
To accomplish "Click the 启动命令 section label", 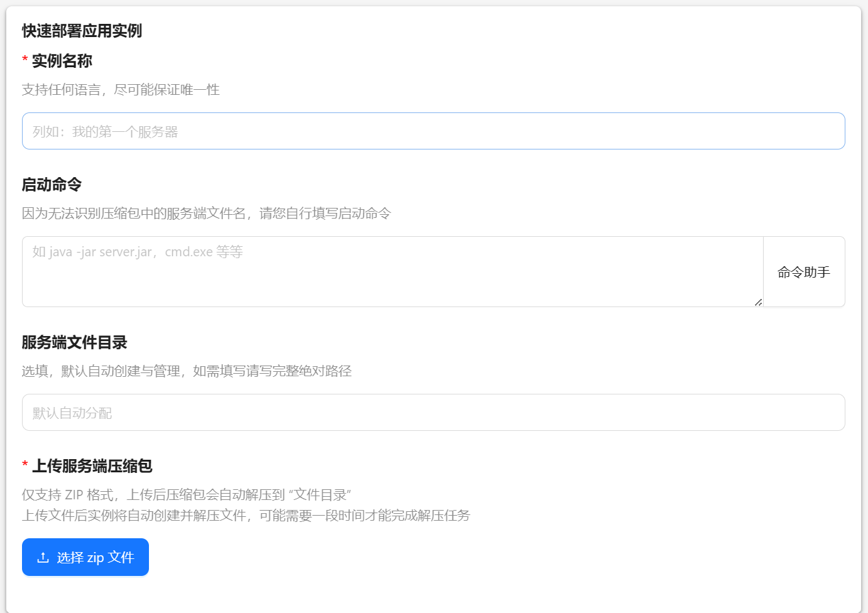I will click(x=52, y=185).
